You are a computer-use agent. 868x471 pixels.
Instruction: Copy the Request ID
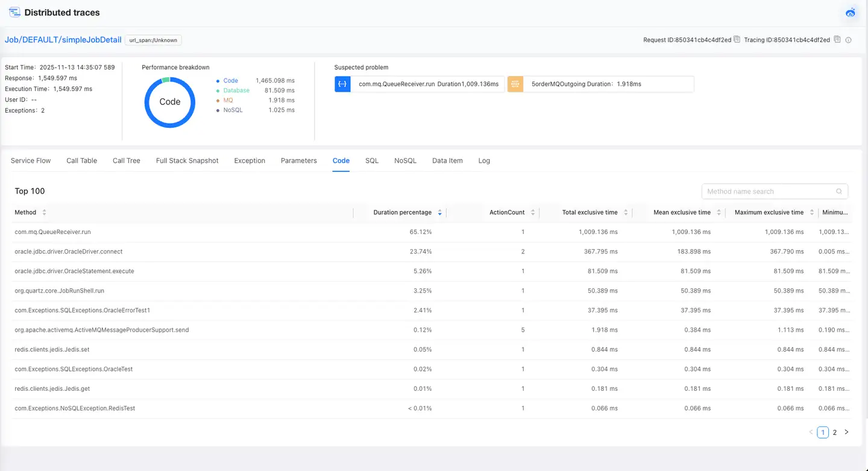pyautogui.click(x=737, y=40)
